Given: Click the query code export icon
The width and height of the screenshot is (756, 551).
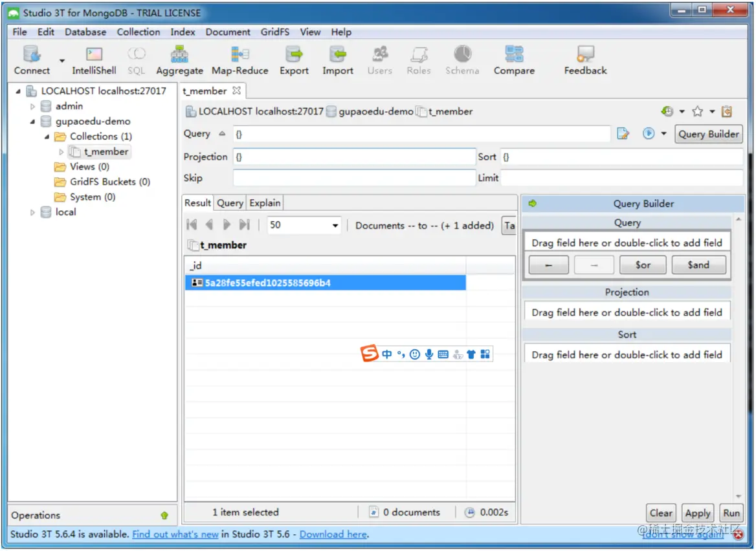Looking at the screenshot, I should [x=727, y=111].
